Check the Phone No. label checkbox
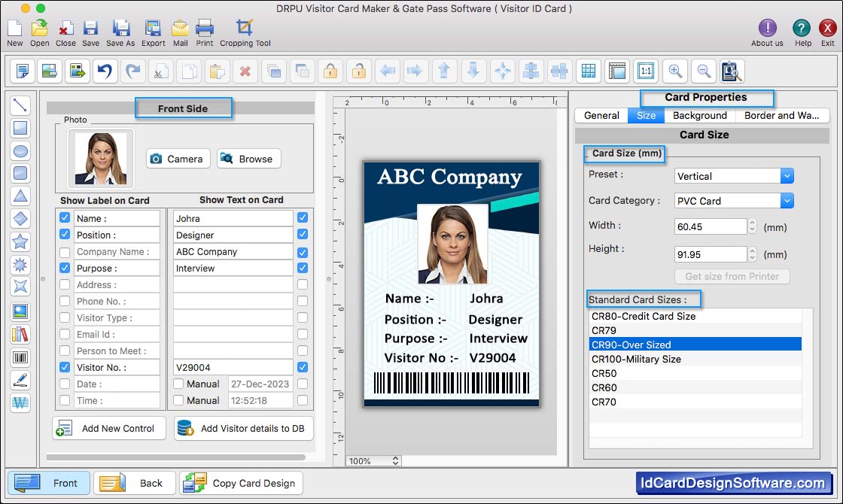843x504 pixels. [65, 301]
